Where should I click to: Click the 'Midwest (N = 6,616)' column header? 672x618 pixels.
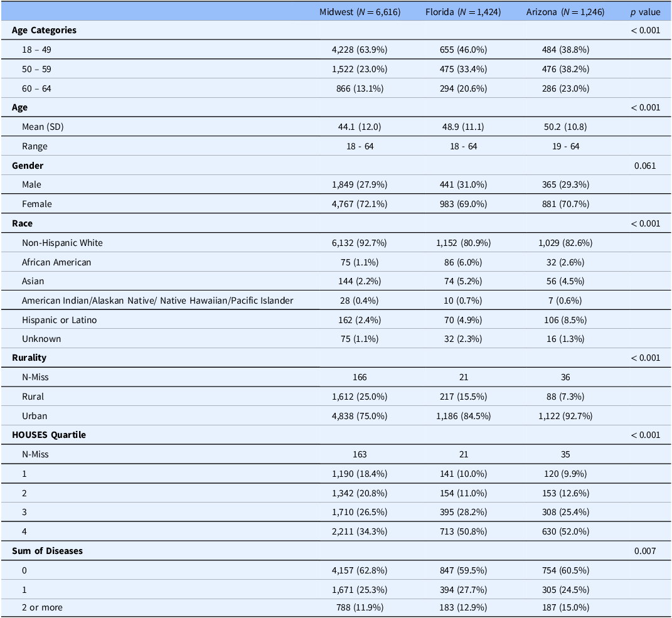(x=360, y=12)
